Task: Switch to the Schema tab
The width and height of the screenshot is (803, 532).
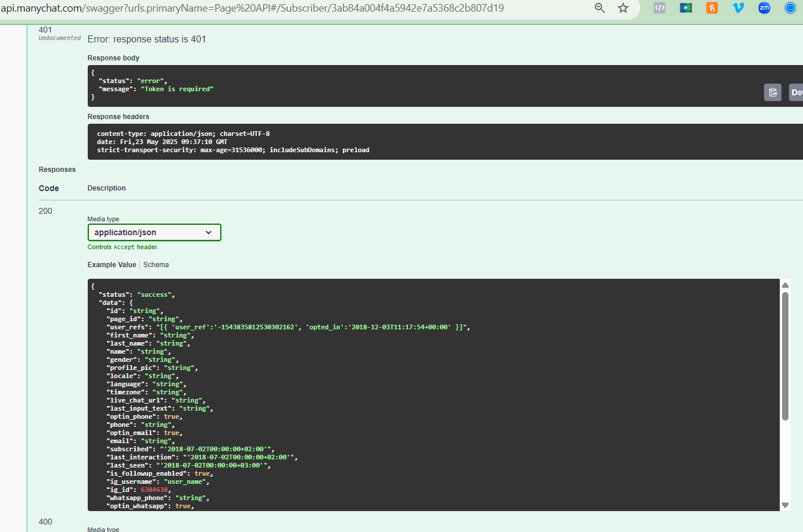Action: click(x=156, y=265)
